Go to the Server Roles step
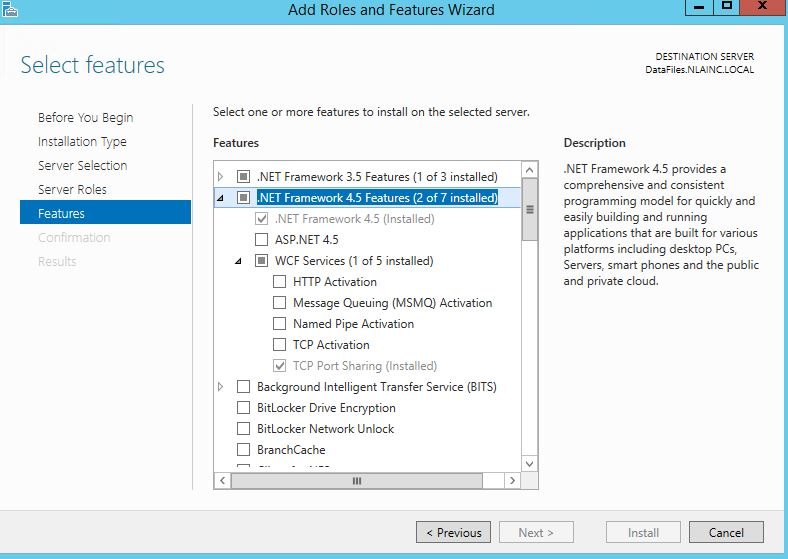 72,190
